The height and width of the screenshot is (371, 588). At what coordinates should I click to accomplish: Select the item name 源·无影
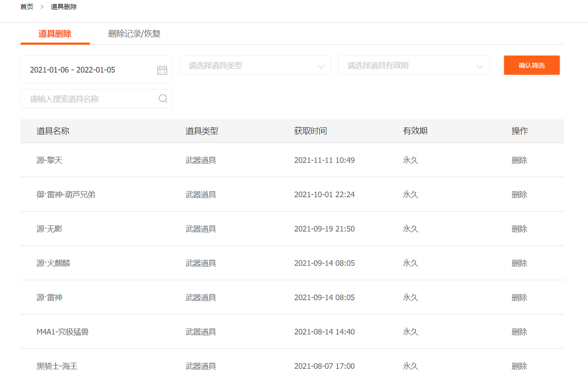50,229
